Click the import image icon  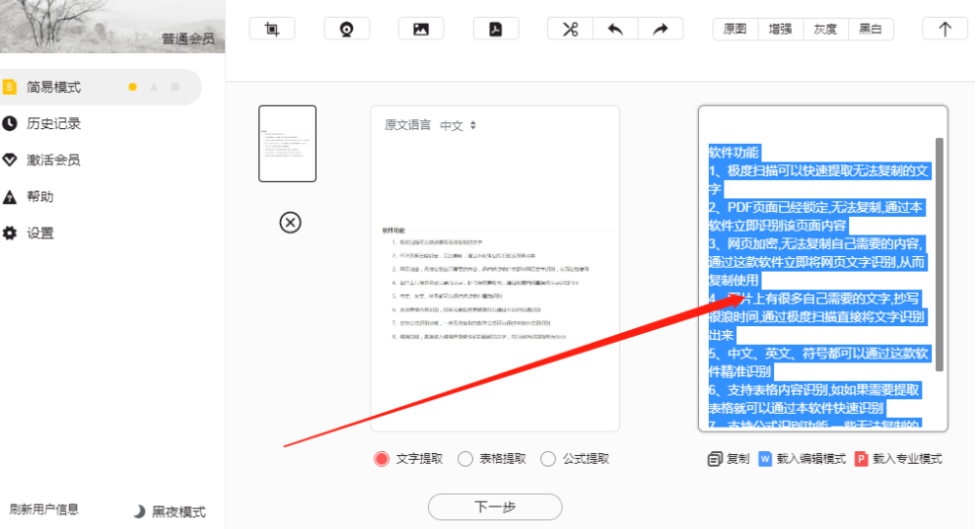click(x=421, y=29)
